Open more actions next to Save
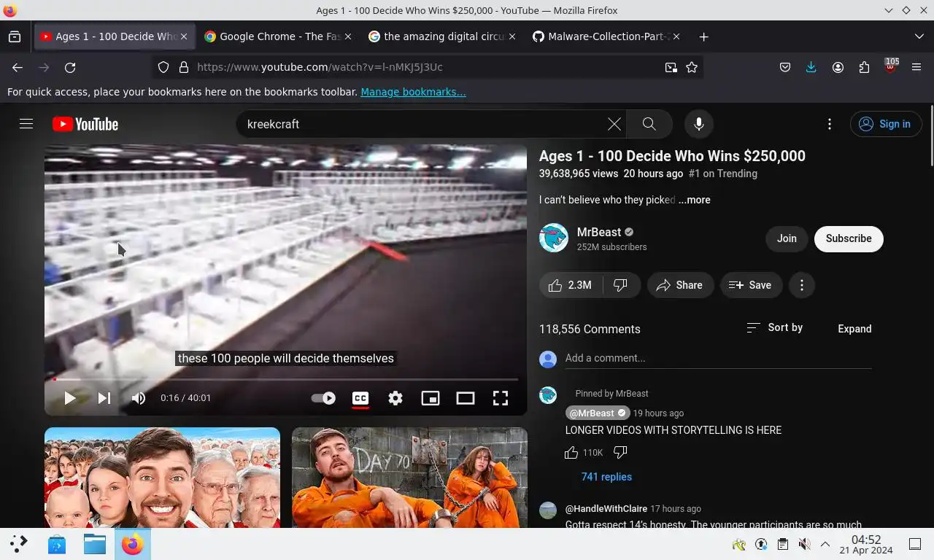 click(x=802, y=285)
